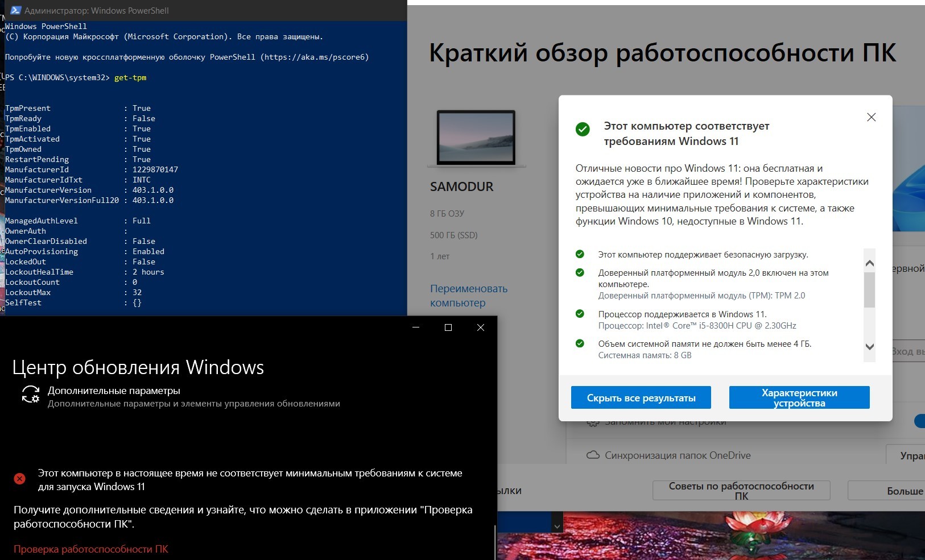
Task: Click the red error icon in Windows Update
Action: pos(19,479)
